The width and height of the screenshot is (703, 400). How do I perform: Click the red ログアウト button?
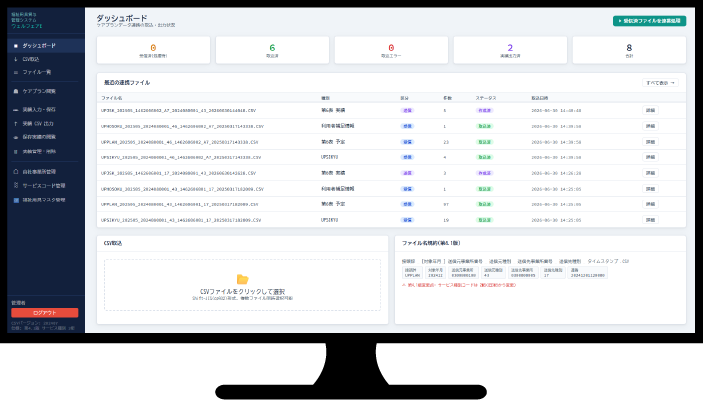pyautogui.click(x=44, y=313)
